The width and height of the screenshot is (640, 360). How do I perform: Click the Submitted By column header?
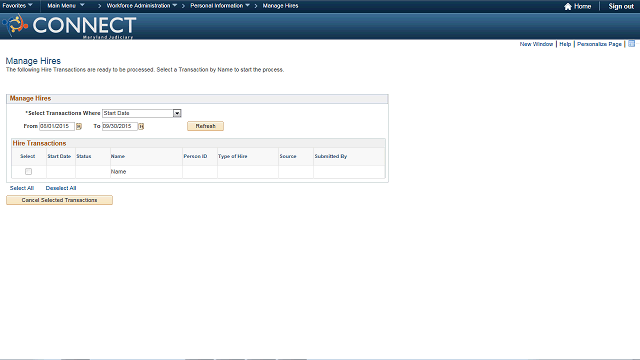pos(331,156)
